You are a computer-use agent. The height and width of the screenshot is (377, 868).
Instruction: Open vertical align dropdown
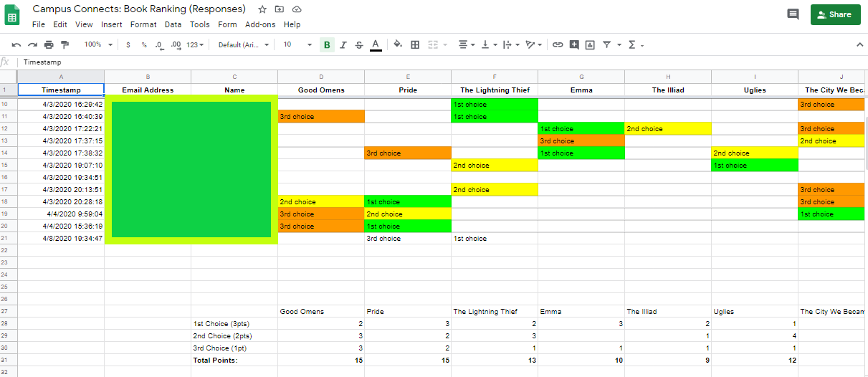489,44
